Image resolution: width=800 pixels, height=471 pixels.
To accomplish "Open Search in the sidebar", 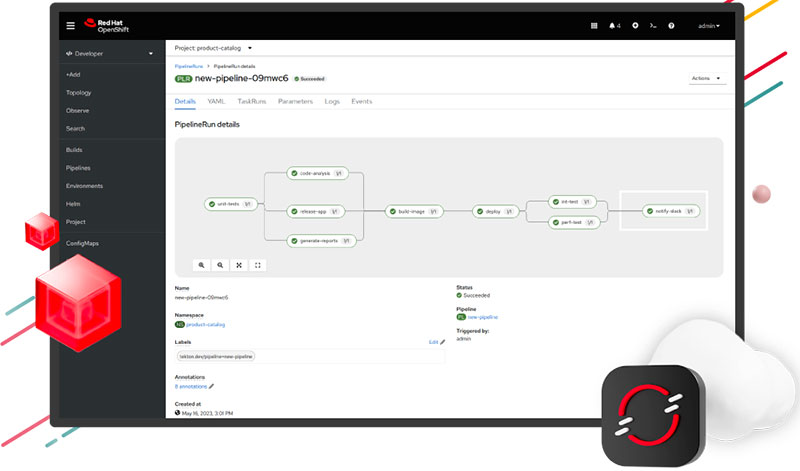I will click(x=76, y=129).
